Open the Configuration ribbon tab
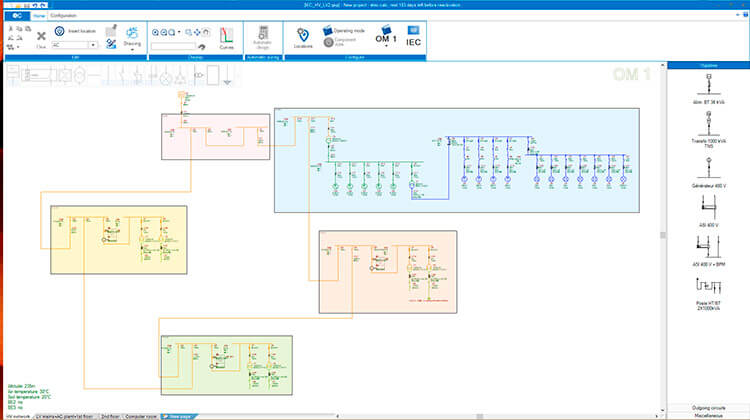750x420 pixels. 64,16
